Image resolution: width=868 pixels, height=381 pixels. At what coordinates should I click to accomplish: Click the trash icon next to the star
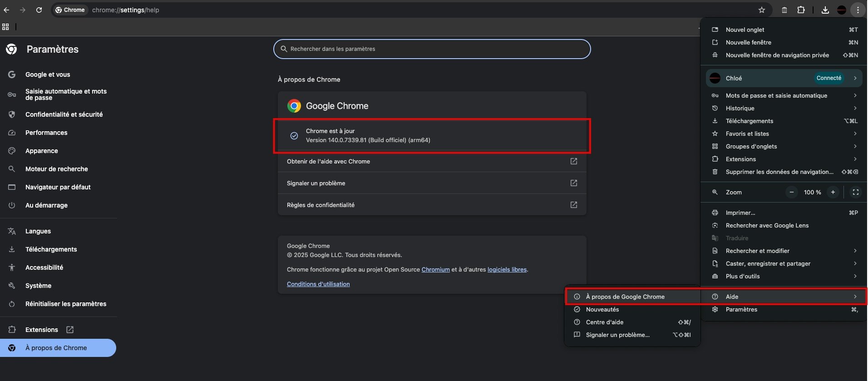(784, 10)
